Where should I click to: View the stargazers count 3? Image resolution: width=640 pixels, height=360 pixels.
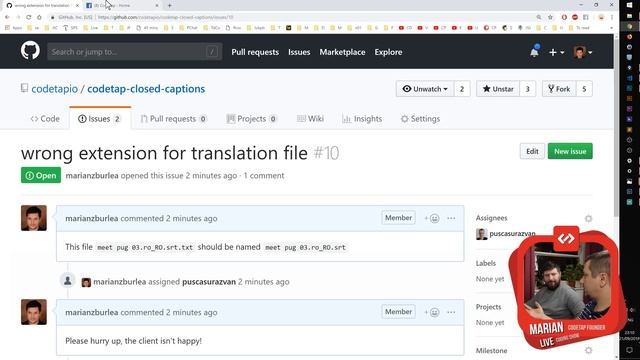pos(527,89)
